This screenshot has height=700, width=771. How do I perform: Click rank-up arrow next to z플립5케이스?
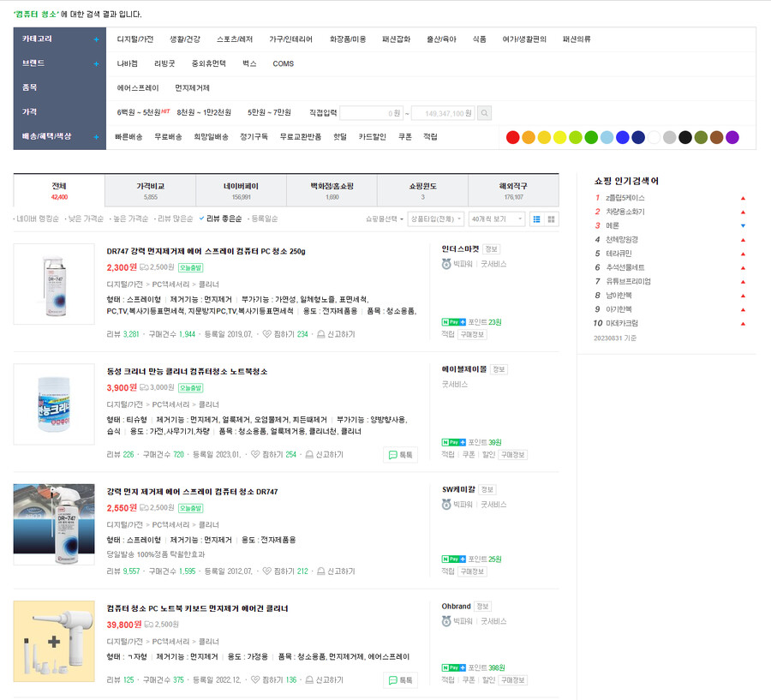(x=743, y=198)
